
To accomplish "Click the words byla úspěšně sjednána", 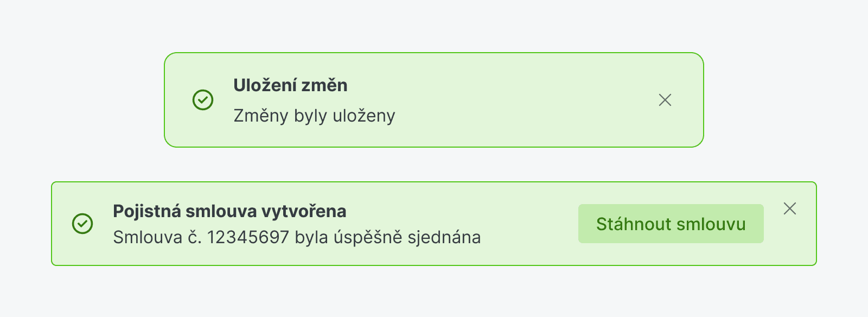I will coord(388,237).
